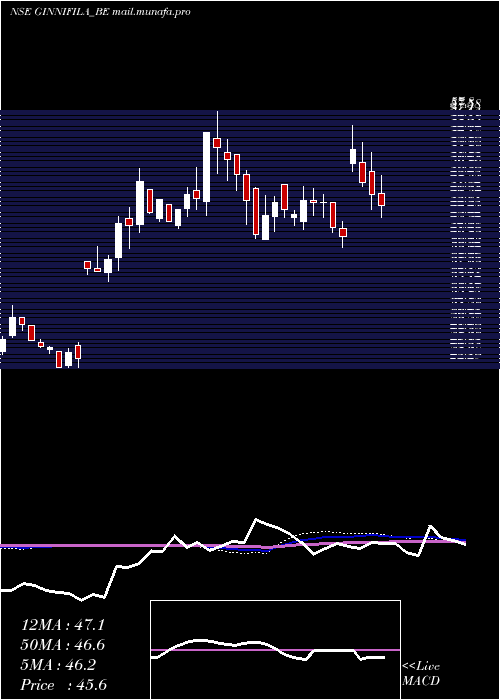Click the NSE GINNIFILA_BE mail.munafa.pro title text
Image resolution: width=500 pixels, height=700 pixels.
[100, 12]
